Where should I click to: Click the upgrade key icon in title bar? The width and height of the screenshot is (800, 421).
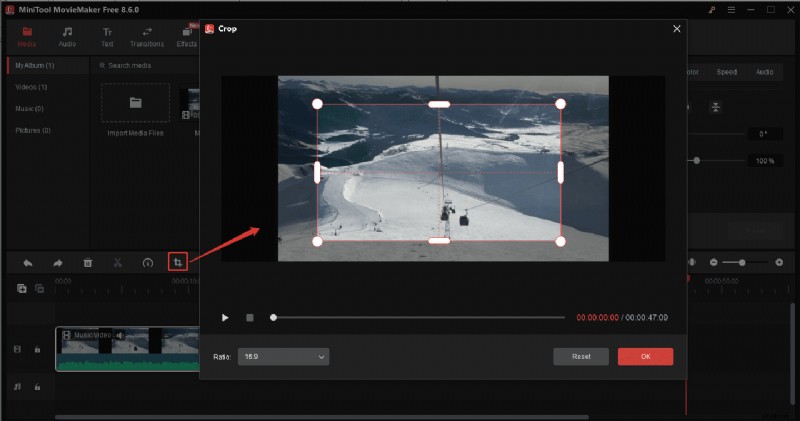coord(712,10)
